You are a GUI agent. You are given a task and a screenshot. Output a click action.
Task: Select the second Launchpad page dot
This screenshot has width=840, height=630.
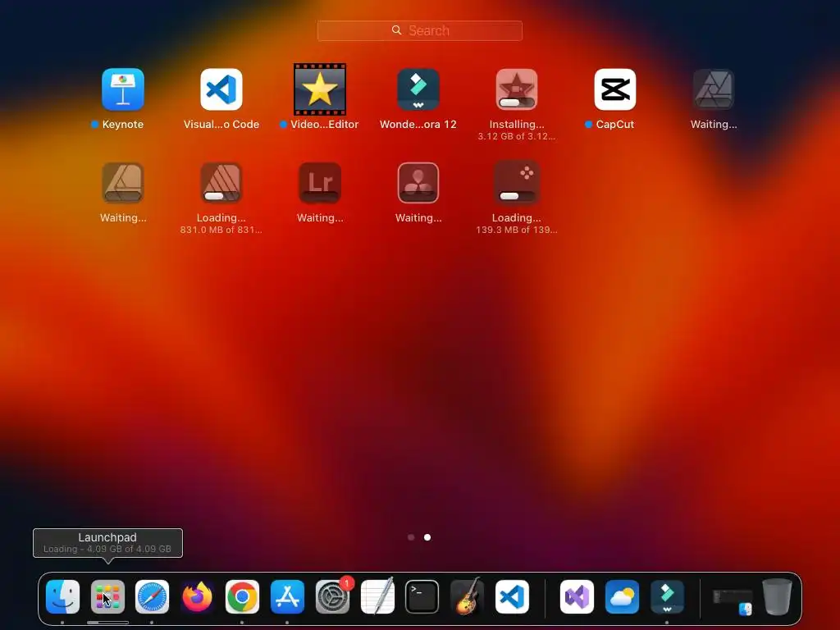pos(427,536)
